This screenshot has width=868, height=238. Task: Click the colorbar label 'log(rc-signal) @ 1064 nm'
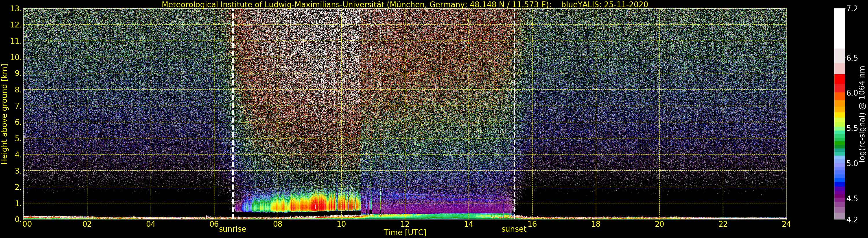pos(862,114)
